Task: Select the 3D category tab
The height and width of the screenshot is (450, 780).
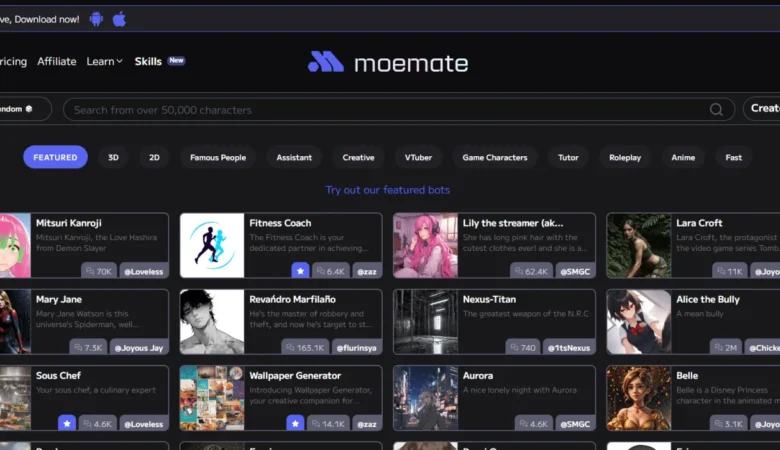Action: tap(113, 157)
